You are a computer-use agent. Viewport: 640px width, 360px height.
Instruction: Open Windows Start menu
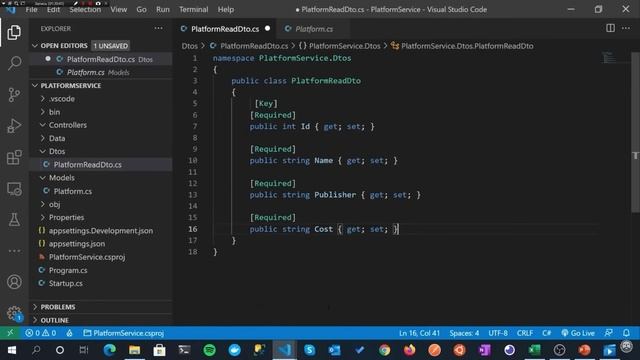[11, 350]
